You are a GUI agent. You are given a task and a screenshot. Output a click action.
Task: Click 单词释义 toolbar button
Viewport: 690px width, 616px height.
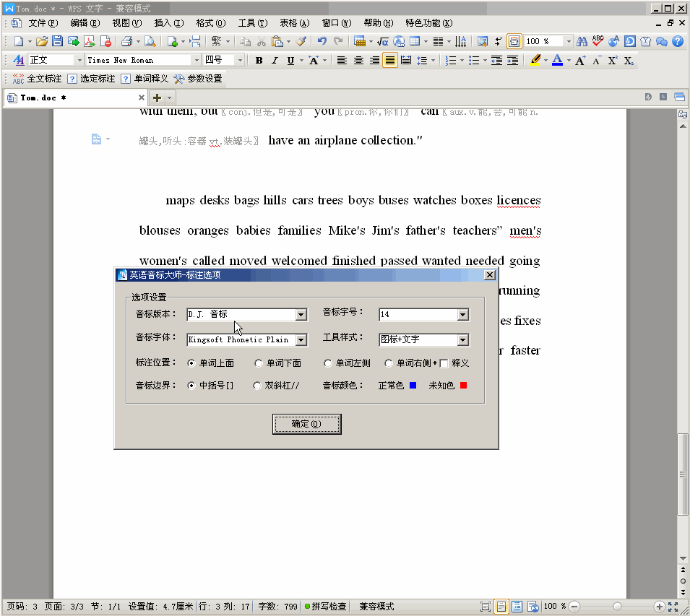(x=145, y=79)
